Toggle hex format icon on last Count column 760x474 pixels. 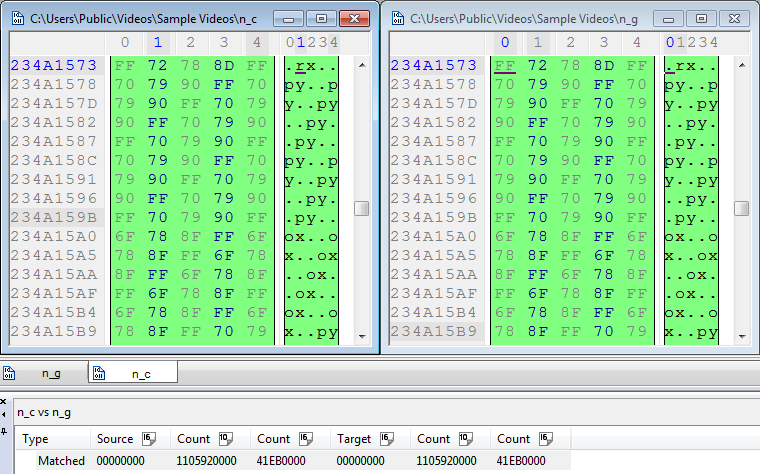[x=546, y=439]
